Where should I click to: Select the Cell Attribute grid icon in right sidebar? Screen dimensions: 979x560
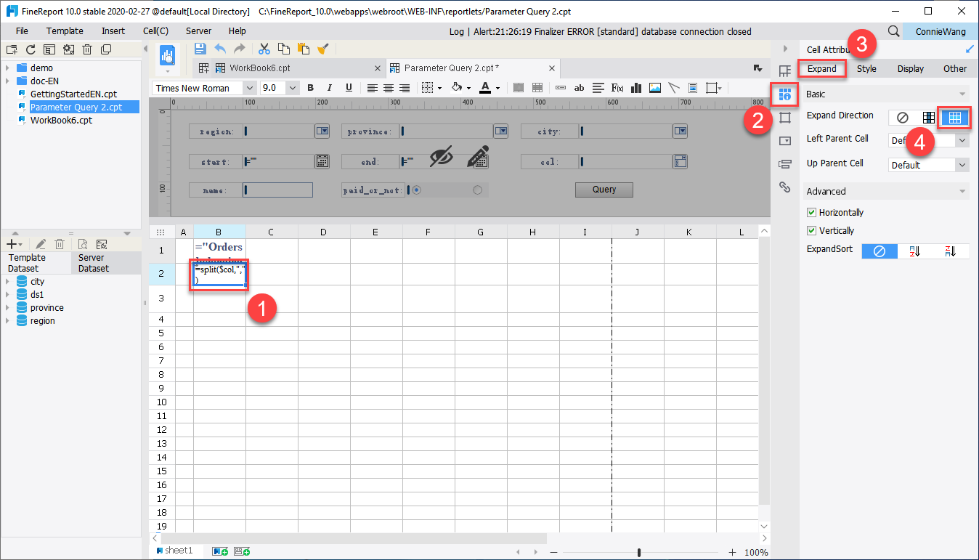(x=784, y=94)
